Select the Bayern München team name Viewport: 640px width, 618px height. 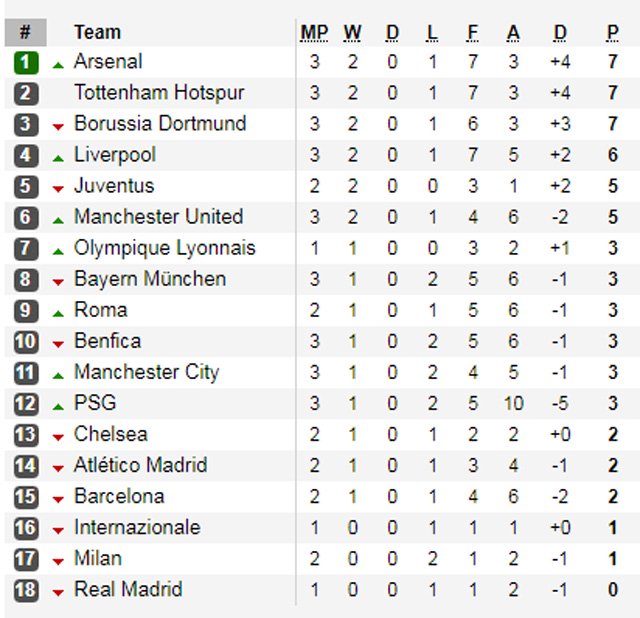coord(150,279)
